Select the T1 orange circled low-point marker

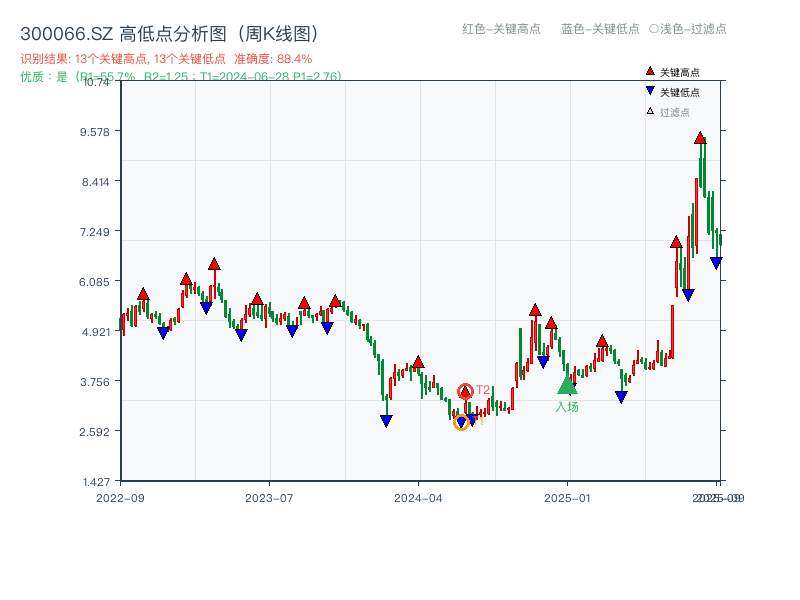coord(461,422)
